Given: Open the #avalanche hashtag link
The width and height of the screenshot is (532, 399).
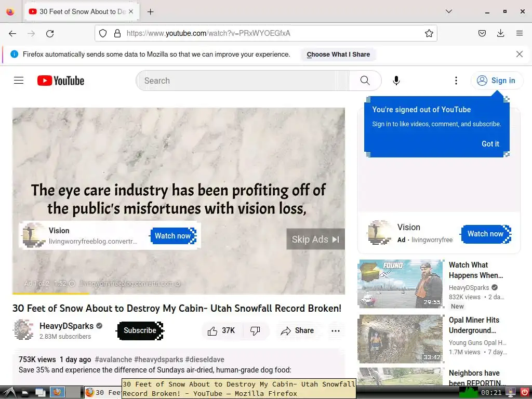Looking at the screenshot, I should [x=113, y=360].
